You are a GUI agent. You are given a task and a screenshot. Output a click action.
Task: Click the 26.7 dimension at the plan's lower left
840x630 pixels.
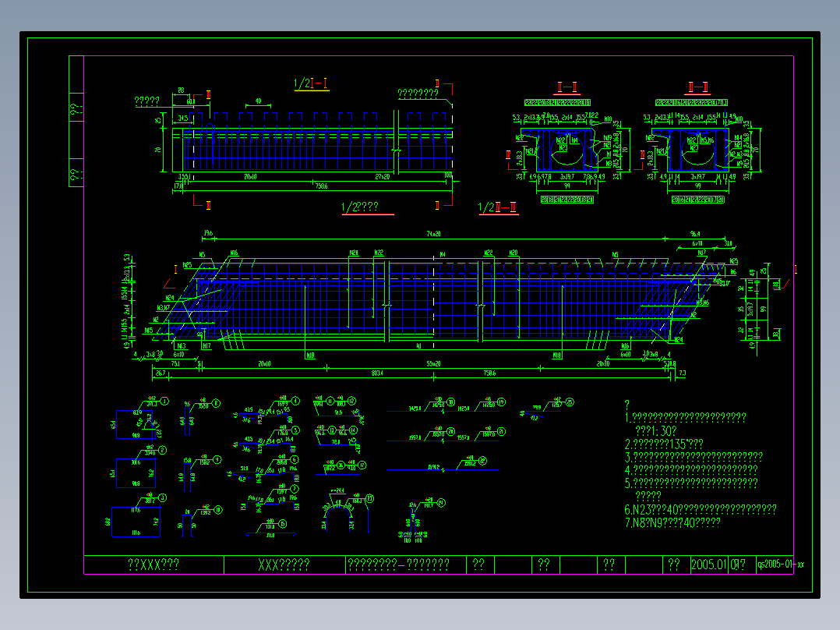click(x=161, y=373)
